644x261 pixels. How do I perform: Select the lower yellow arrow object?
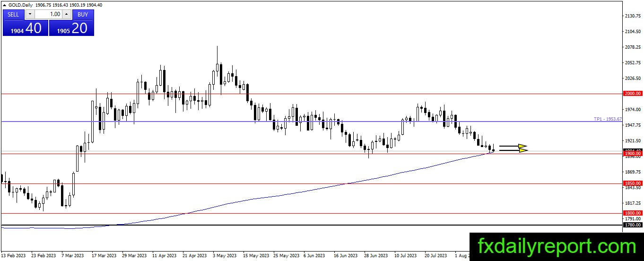(513, 150)
